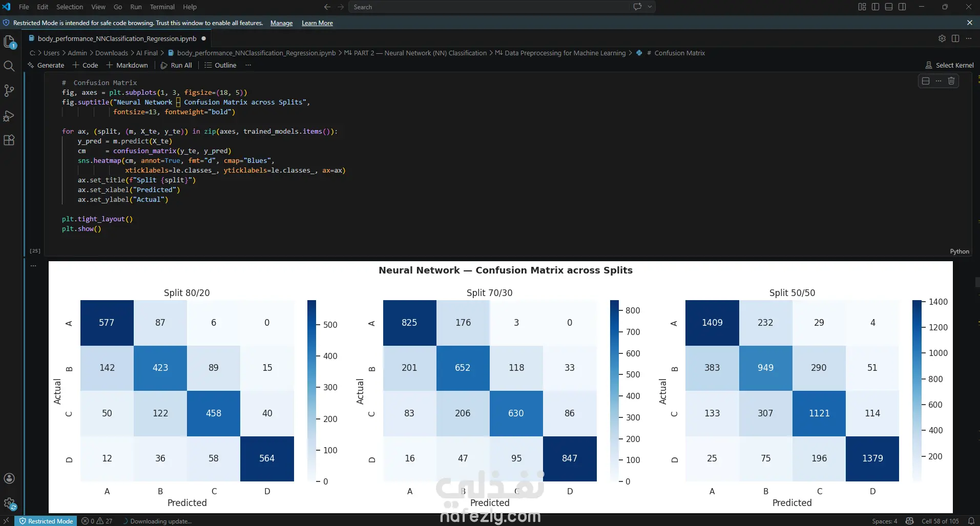Toggle the secondary side bar
The image size is (980, 526).
(x=902, y=7)
